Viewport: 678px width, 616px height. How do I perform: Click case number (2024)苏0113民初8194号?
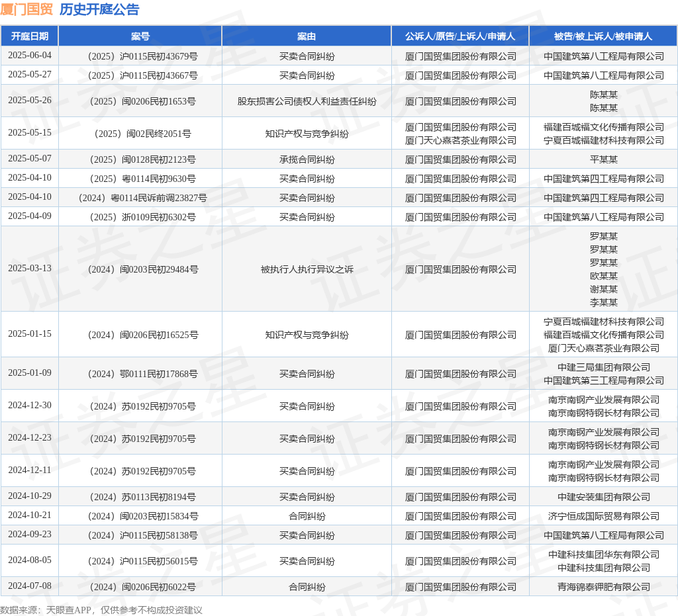click(143, 497)
